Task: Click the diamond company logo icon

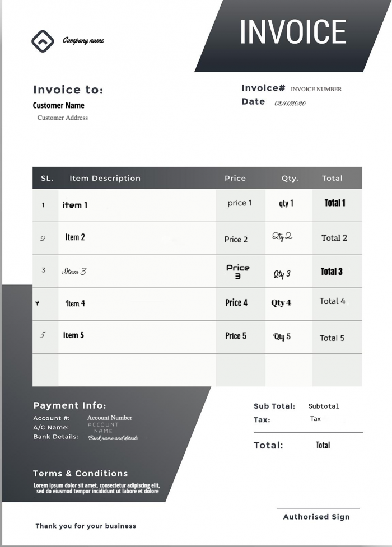Action: coord(43,40)
